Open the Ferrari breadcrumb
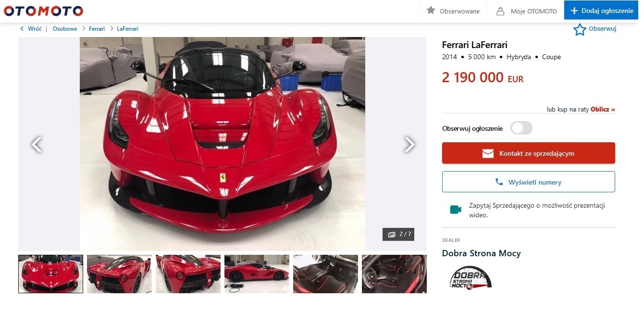The width and height of the screenshot is (644, 312). (x=97, y=29)
